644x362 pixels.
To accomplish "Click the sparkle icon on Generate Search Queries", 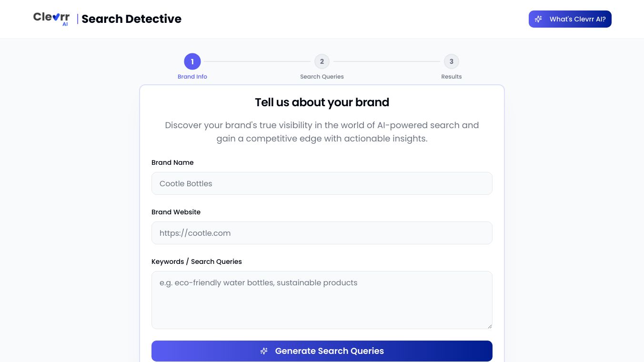I will tap(264, 351).
